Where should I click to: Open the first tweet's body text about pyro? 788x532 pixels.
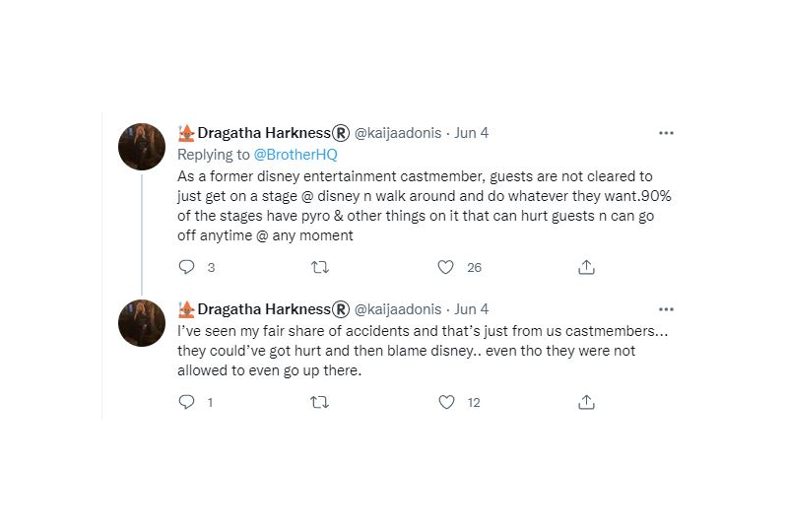(x=425, y=206)
